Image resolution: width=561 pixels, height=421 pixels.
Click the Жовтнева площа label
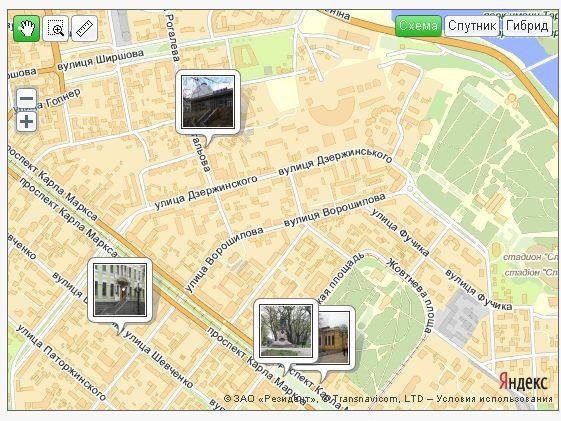pyautogui.click(x=411, y=296)
